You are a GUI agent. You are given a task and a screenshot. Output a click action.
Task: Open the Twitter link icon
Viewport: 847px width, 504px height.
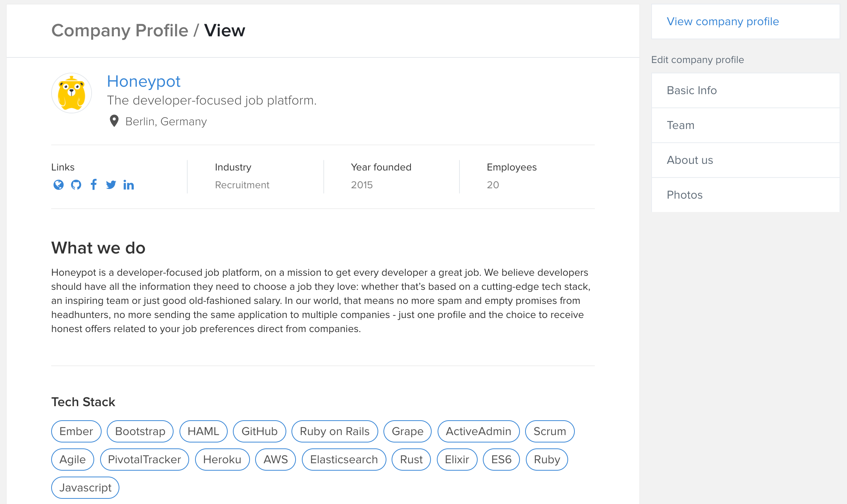click(x=111, y=185)
